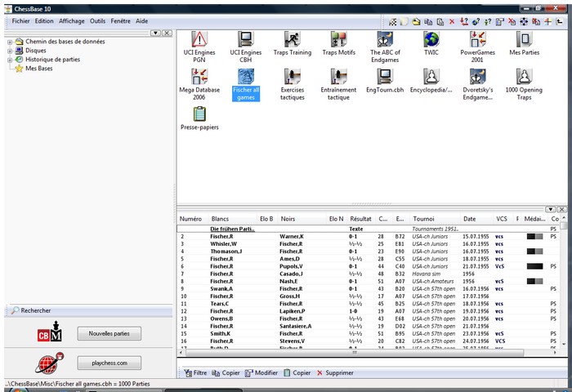Click the red X delete toolbar icon
The image size is (572, 392).
[452, 22]
